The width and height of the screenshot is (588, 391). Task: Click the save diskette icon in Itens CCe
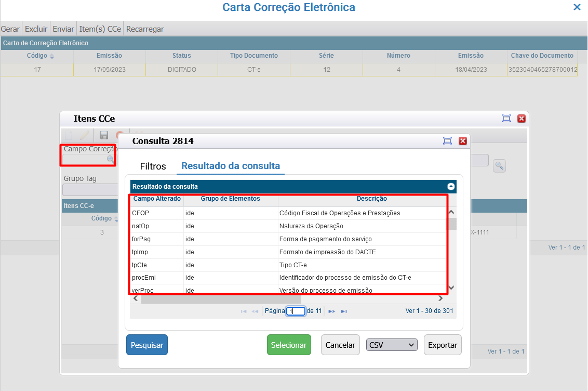point(104,136)
